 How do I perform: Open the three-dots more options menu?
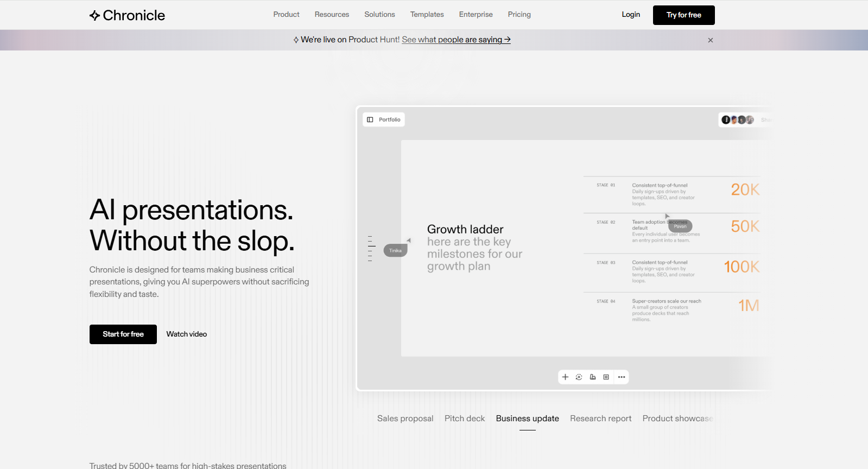622,377
